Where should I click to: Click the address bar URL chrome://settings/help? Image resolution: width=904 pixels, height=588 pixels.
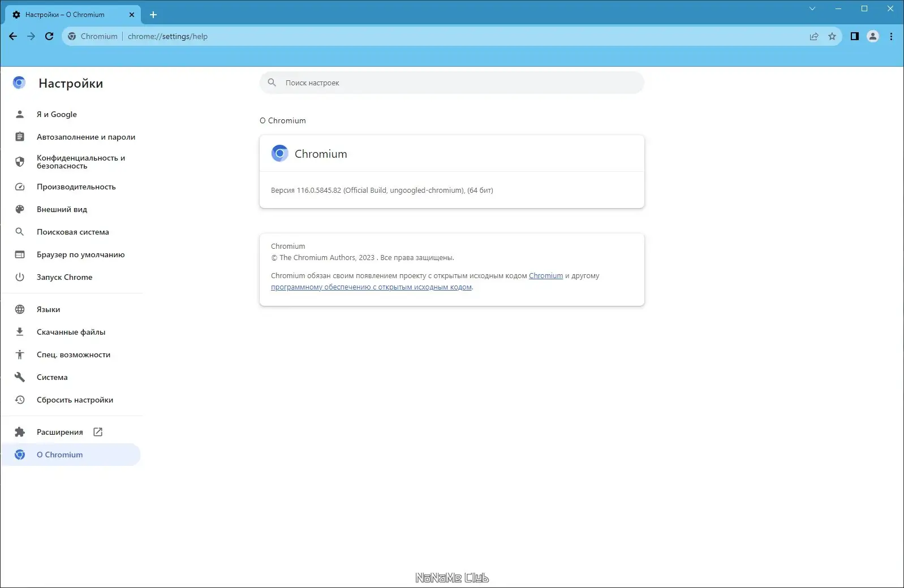pyautogui.click(x=167, y=36)
